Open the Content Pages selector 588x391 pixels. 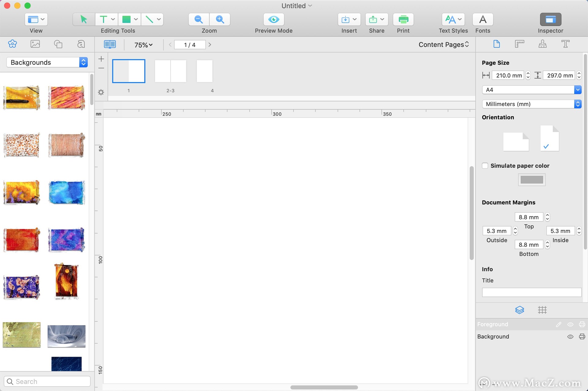pyautogui.click(x=443, y=45)
